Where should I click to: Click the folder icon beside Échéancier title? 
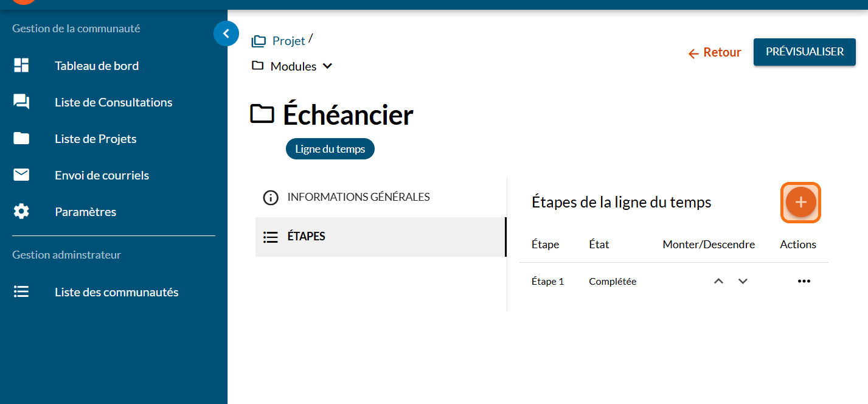pos(262,114)
